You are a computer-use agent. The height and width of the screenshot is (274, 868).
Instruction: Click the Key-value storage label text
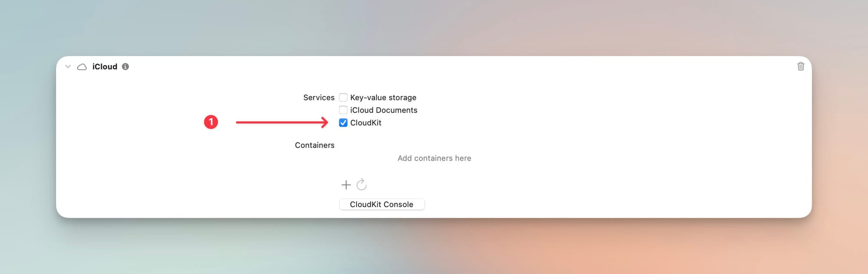pos(383,97)
